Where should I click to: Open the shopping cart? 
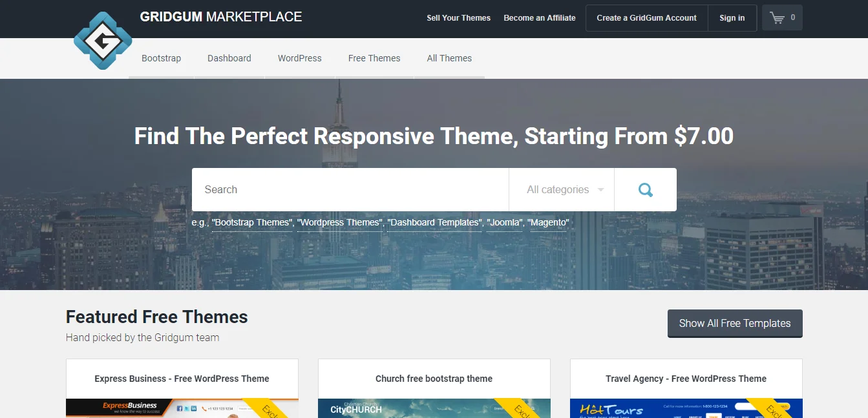tap(782, 18)
